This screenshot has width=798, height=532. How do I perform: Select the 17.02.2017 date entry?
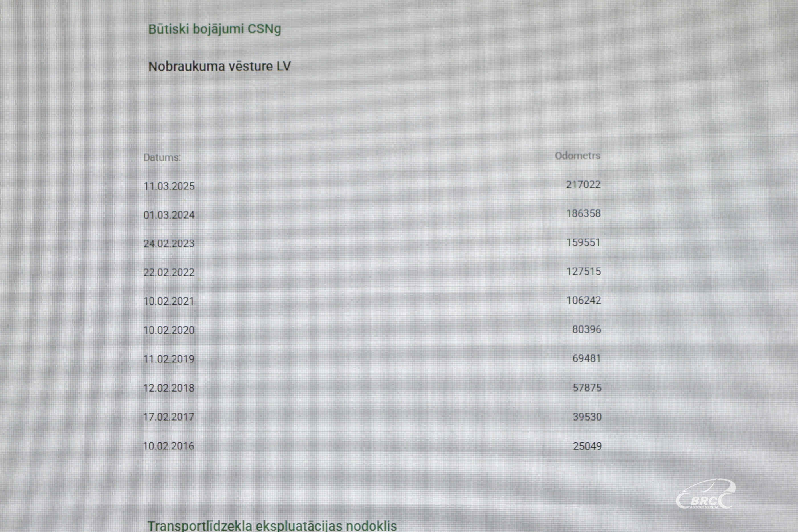click(169, 417)
